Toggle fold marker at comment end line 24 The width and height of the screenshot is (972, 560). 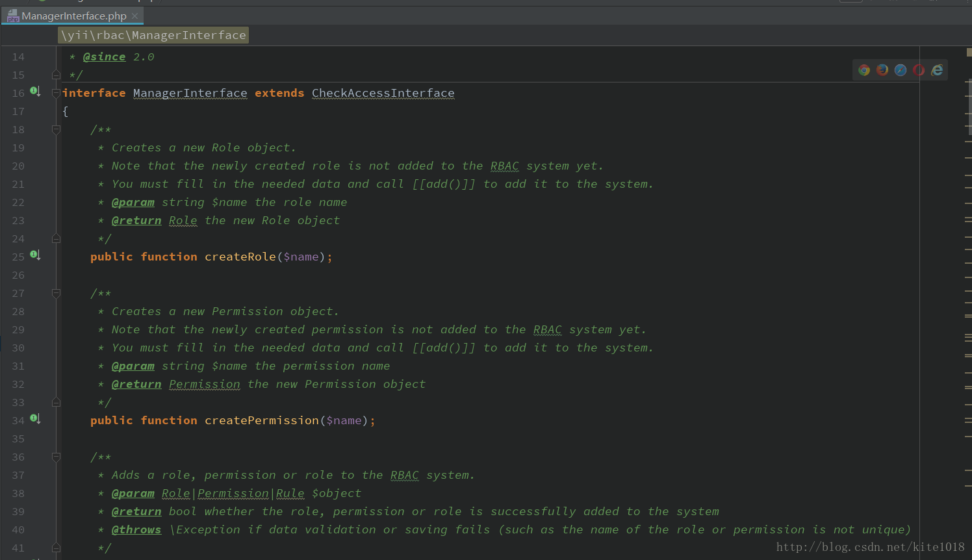click(57, 239)
